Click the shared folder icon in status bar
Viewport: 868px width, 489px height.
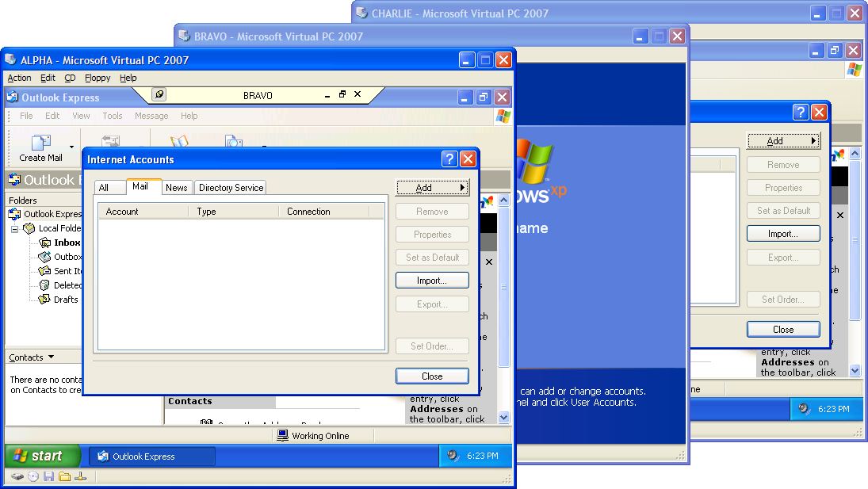point(65,476)
